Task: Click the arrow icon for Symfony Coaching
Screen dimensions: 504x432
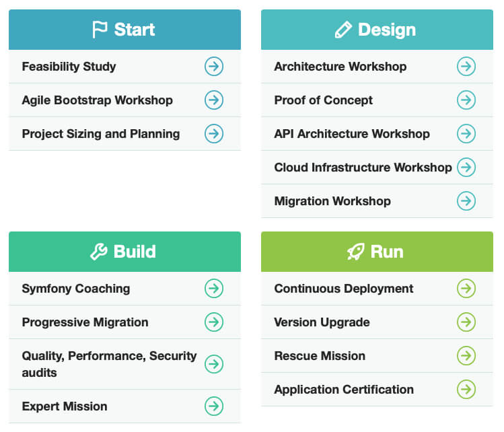Action: (x=214, y=289)
